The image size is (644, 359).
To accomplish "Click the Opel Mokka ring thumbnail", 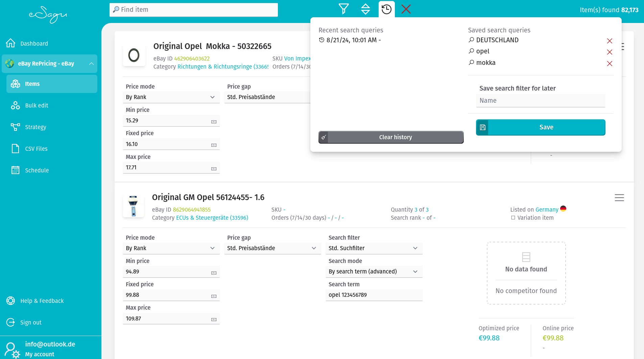I will point(134,55).
